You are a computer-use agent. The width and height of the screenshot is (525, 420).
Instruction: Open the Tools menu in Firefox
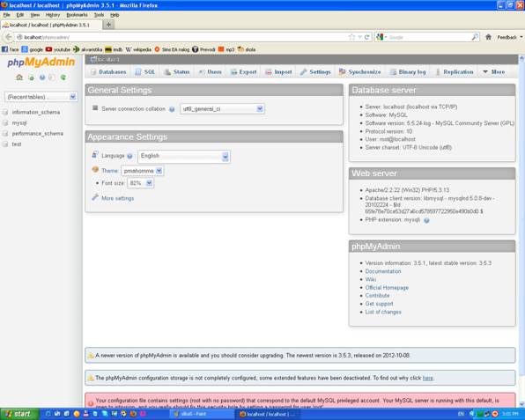[99, 15]
